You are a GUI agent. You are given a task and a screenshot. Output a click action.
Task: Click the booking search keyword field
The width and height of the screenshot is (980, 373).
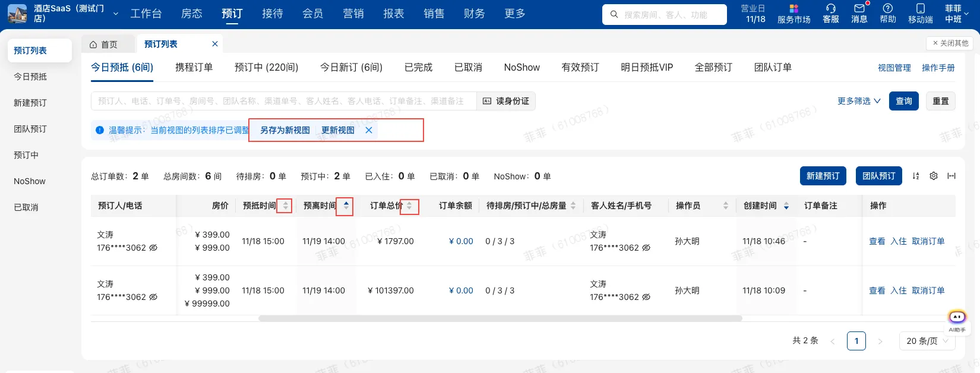pyautogui.click(x=284, y=101)
